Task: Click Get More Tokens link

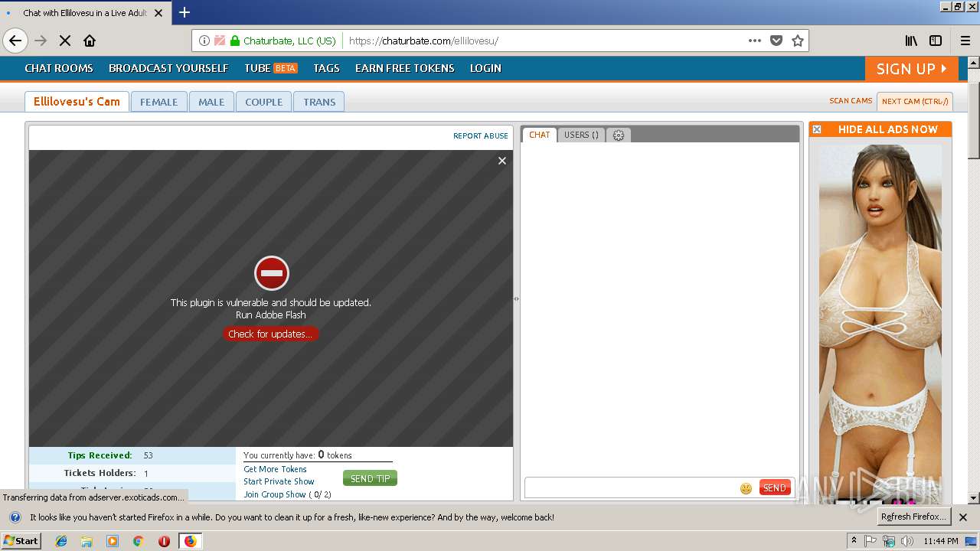Action: pos(275,469)
